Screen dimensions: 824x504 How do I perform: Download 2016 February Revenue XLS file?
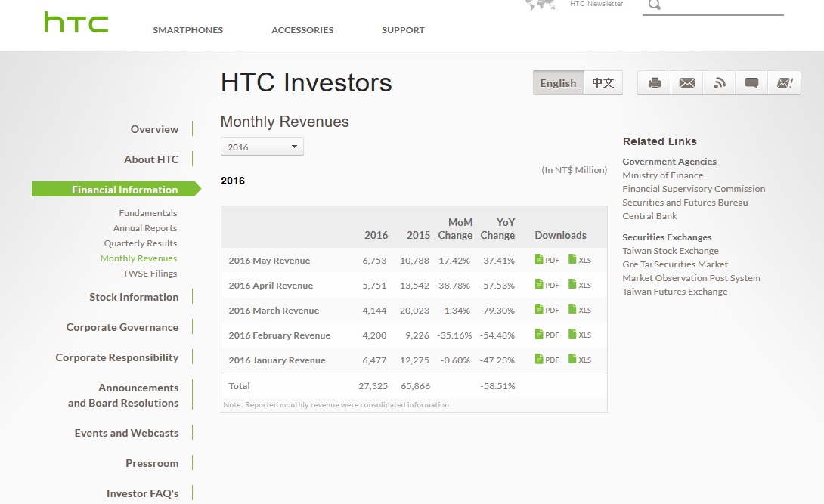[x=580, y=335]
